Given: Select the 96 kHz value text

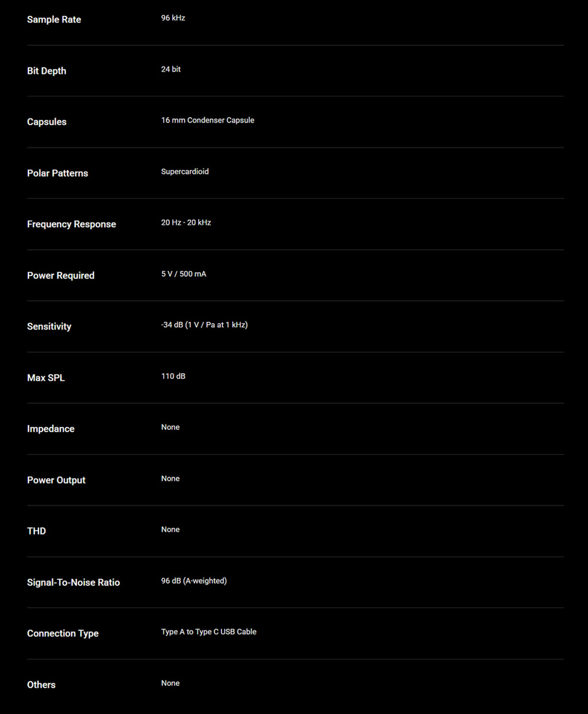Looking at the screenshot, I should (x=173, y=18).
